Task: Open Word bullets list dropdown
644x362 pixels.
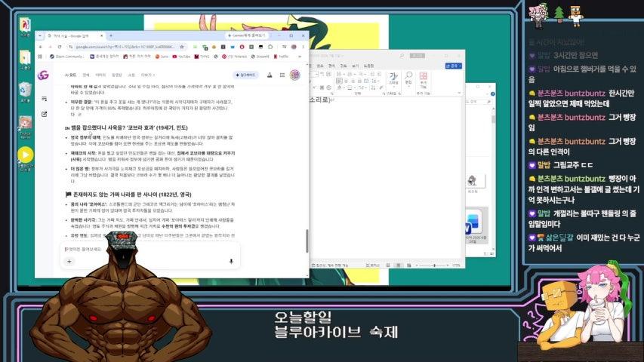Action: 341,74
